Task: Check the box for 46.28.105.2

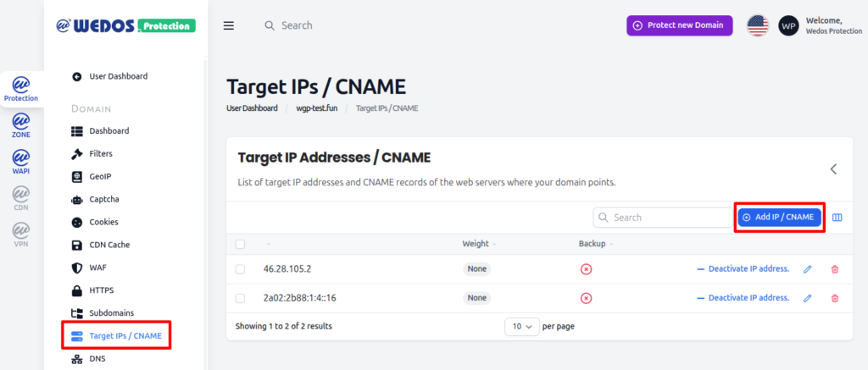Action: click(x=240, y=269)
